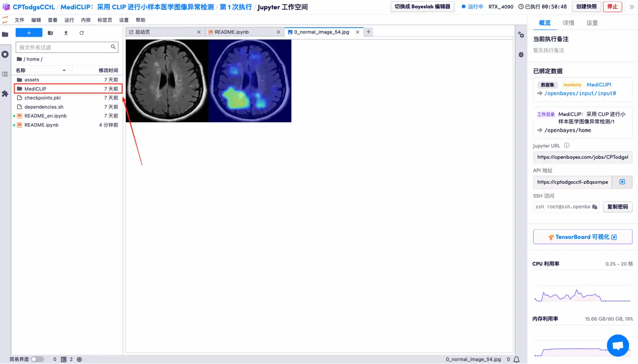The width and height of the screenshot is (638, 364).
Task: Open the 标签页 menu
Action: tap(105, 20)
